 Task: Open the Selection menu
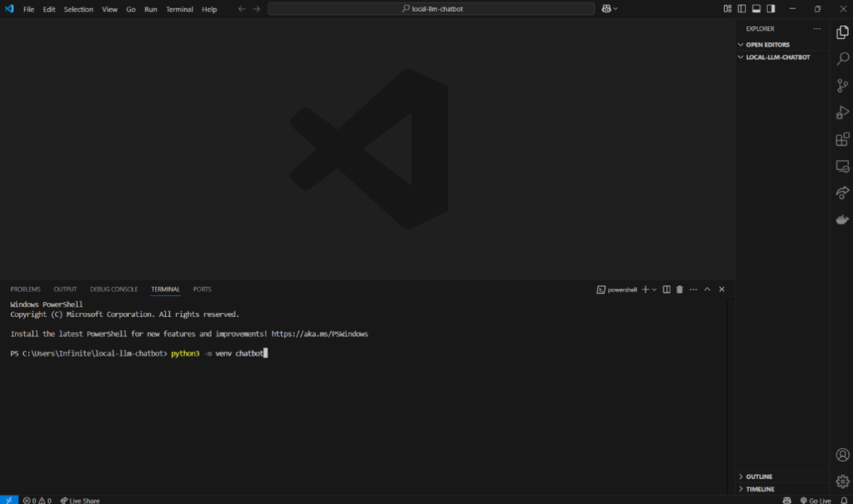coord(79,10)
